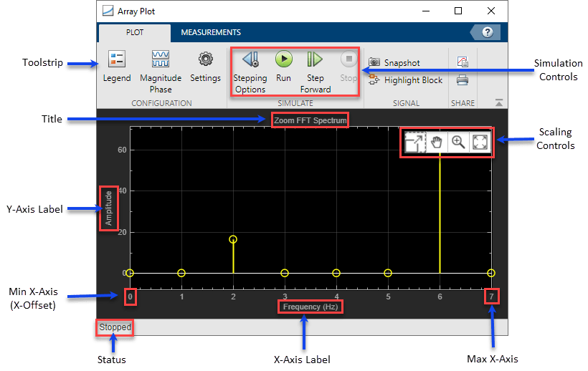Collapse the toolstrip with the arrow
Viewport: 588px width, 371px height.
499,102
